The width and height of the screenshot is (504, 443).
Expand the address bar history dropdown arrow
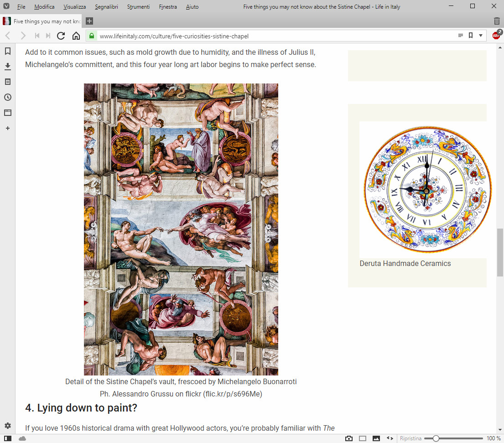481,36
